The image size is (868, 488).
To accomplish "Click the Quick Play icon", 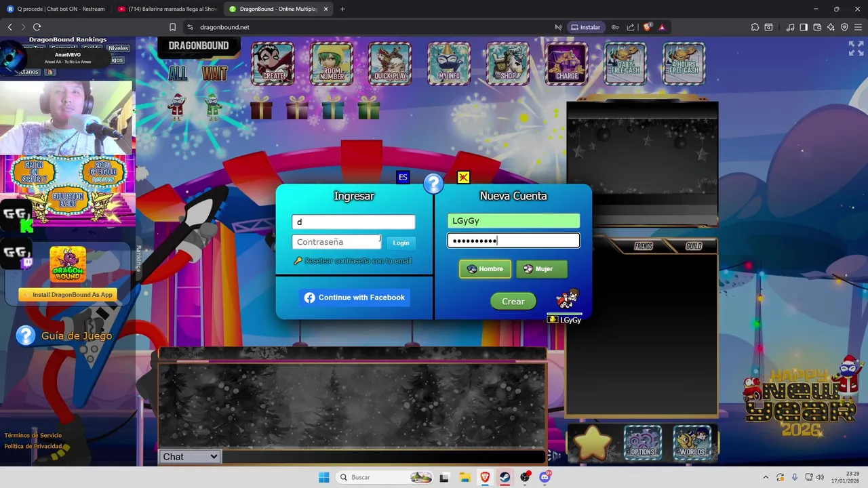I will point(390,63).
